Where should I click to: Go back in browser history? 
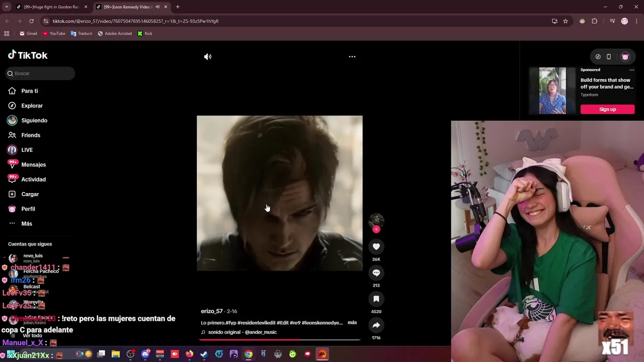pyautogui.click(x=7, y=21)
